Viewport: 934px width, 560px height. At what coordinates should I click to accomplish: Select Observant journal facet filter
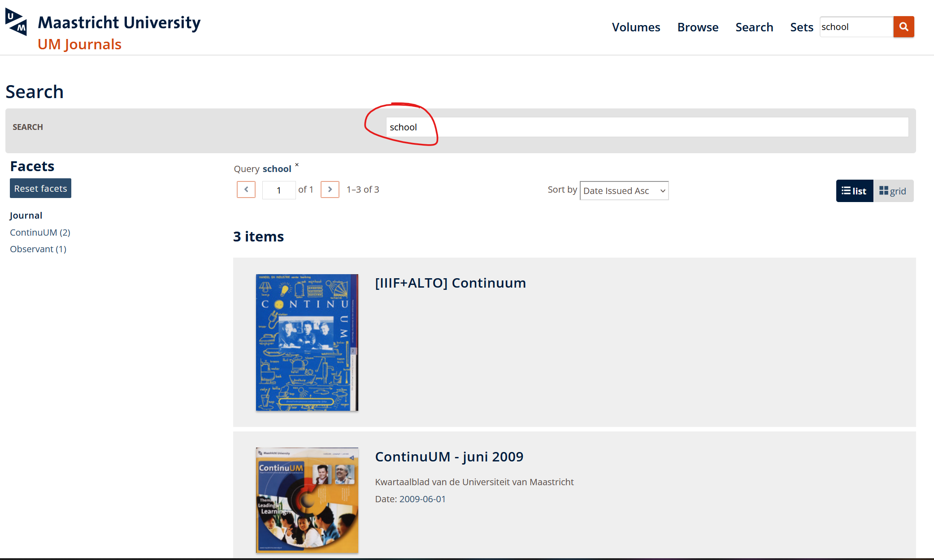(37, 249)
